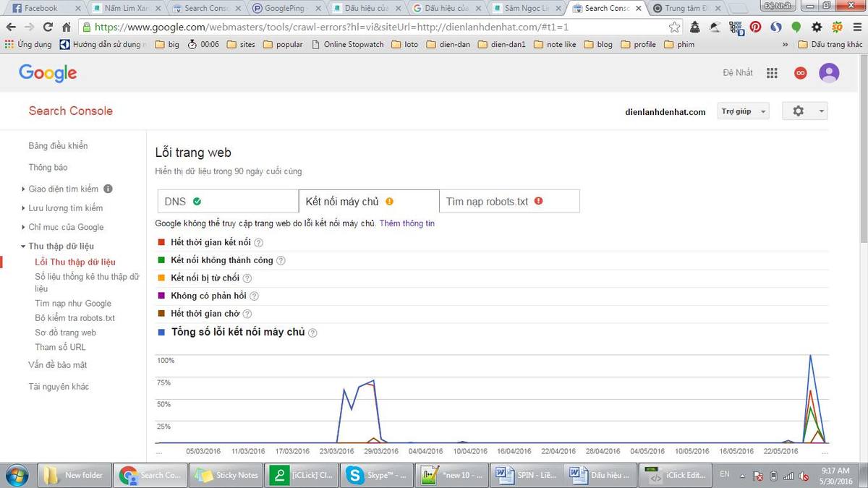Toggle the purple Không có phản hồi series
The height and width of the screenshot is (488, 868).
pyautogui.click(x=161, y=295)
